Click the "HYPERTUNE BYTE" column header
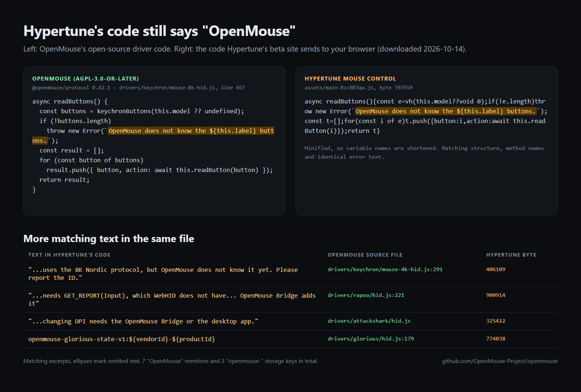This screenshot has width=581, height=392. pos(511,255)
